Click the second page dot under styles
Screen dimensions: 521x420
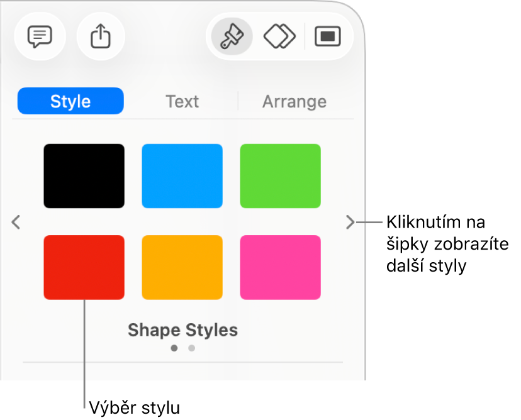pyautogui.click(x=191, y=347)
